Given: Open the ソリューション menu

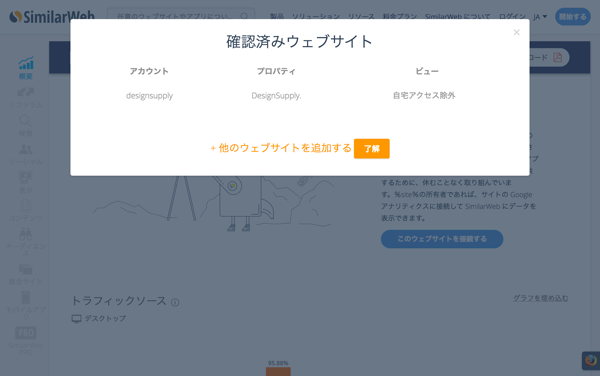Looking at the screenshot, I should tap(316, 16).
